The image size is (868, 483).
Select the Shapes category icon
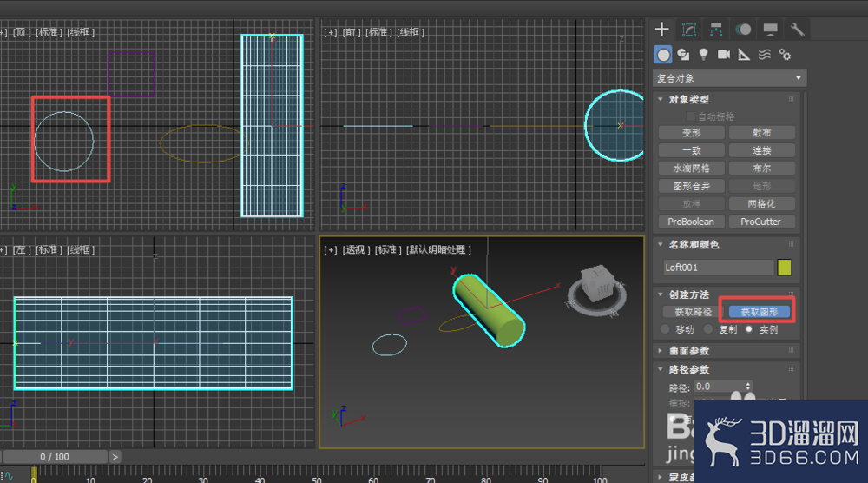click(x=684, y=54)
